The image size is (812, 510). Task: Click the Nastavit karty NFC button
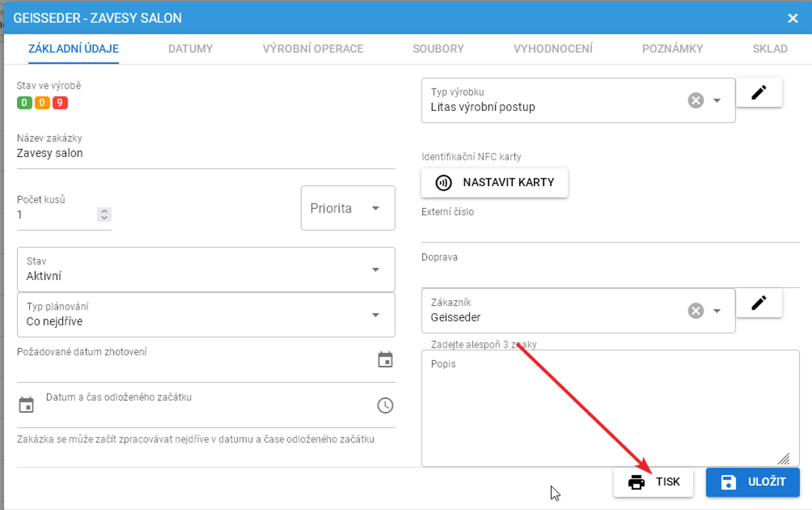click(x=495, y=183)
